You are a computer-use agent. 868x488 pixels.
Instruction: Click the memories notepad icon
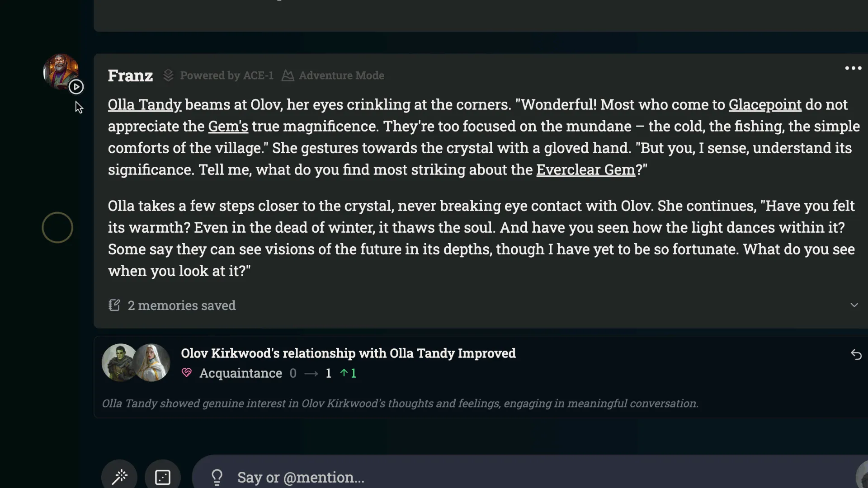(114, 305)
